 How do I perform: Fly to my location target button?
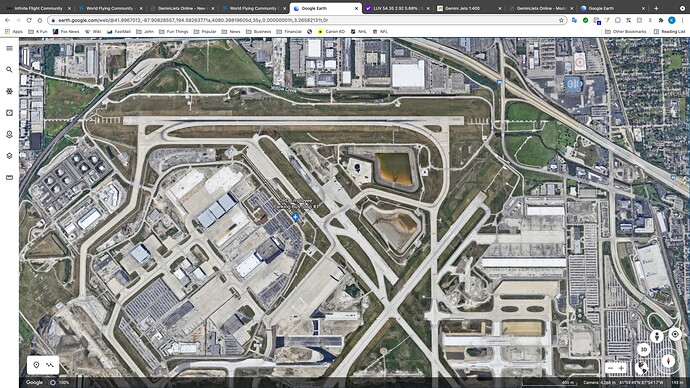pos(675,334)
